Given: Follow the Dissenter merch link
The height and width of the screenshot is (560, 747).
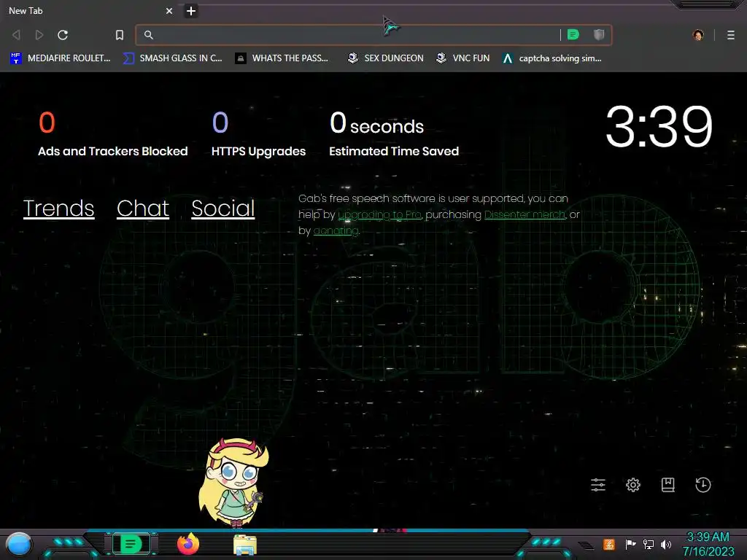Looking at the screenshot, I should coord(525,215).
